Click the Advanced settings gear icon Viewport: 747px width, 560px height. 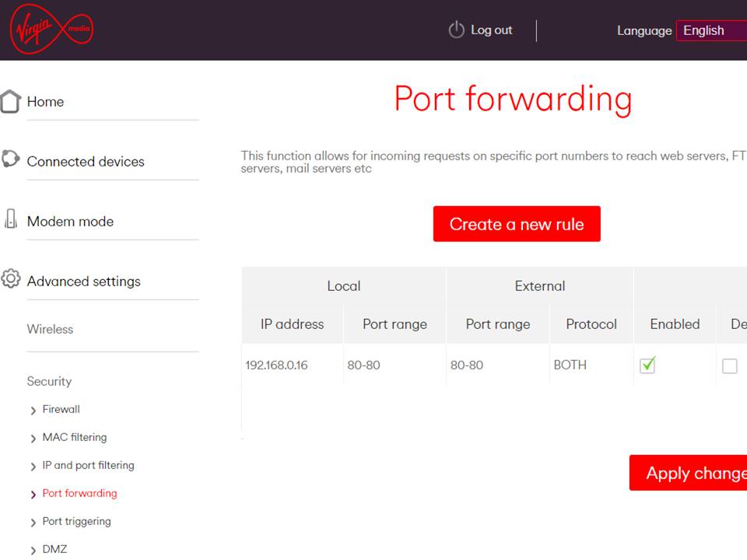pyautogui.click(x=10, y=279)
